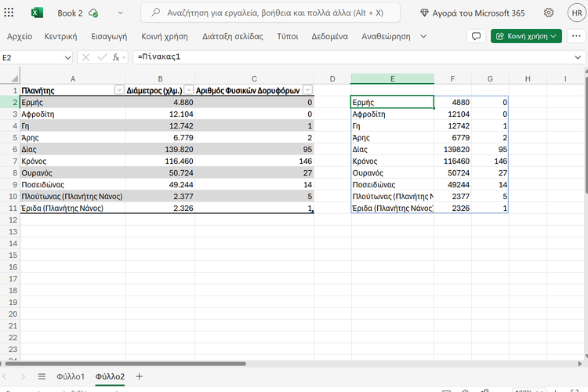Click the insert function fx icon
The width and height of the screenshot is (588, 392).
[x=116, y=57]
